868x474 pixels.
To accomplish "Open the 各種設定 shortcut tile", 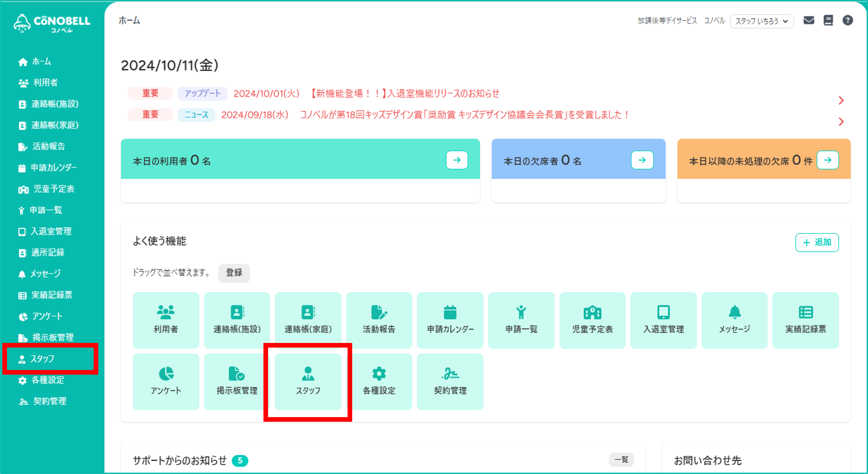I will tap(379, 382).
